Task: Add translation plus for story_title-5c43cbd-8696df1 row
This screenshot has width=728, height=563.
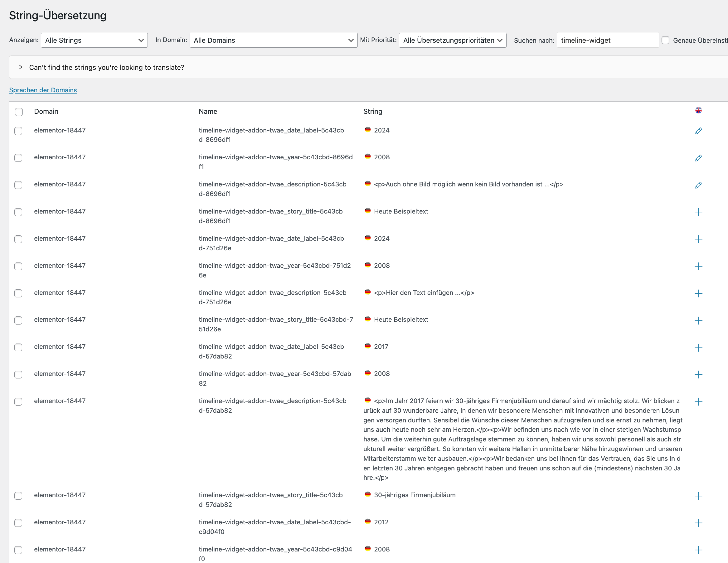Action: [x=698, y=212]
